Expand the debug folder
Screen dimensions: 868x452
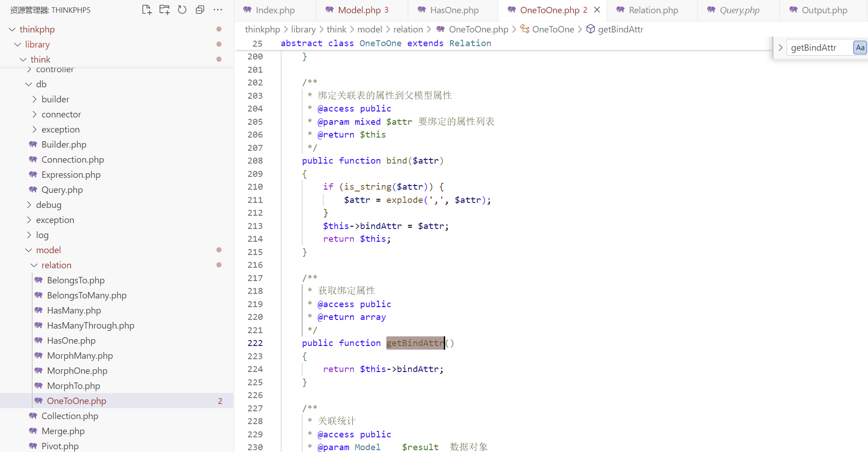click(29, 205)
